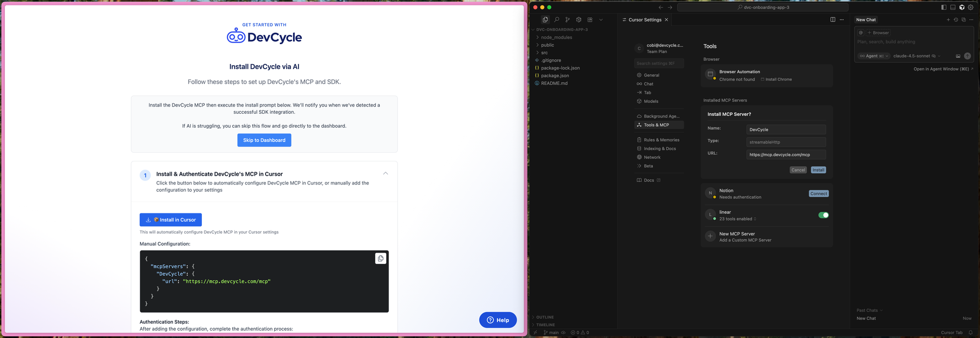Select the Models settings item
The height and width of the screenshot is (338, 980).
[651, 101]
